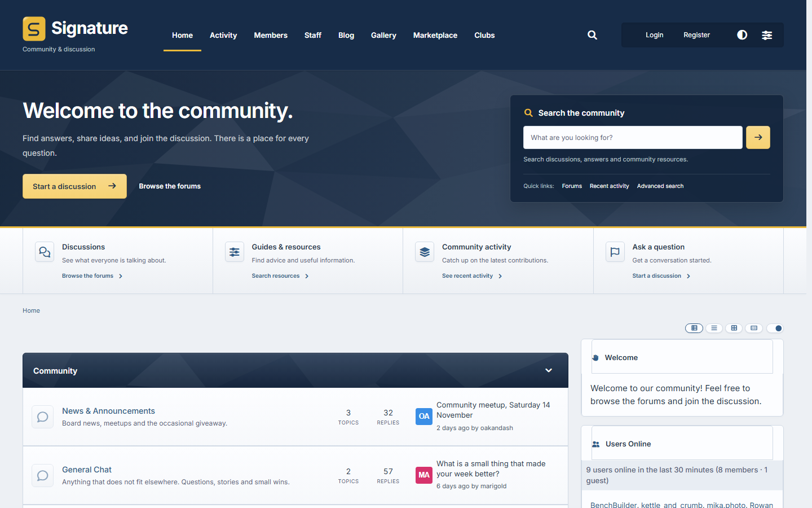This screenshot has height=508, width=812.
Task: Focus the What are you looking for field
Action: click(x=633, y=137)
